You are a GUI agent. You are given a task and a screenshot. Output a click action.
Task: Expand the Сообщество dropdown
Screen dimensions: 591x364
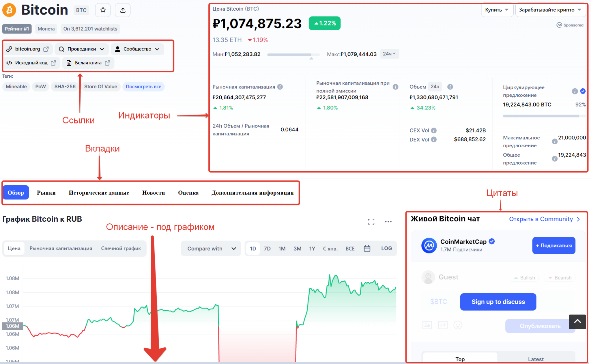point(137,49)
